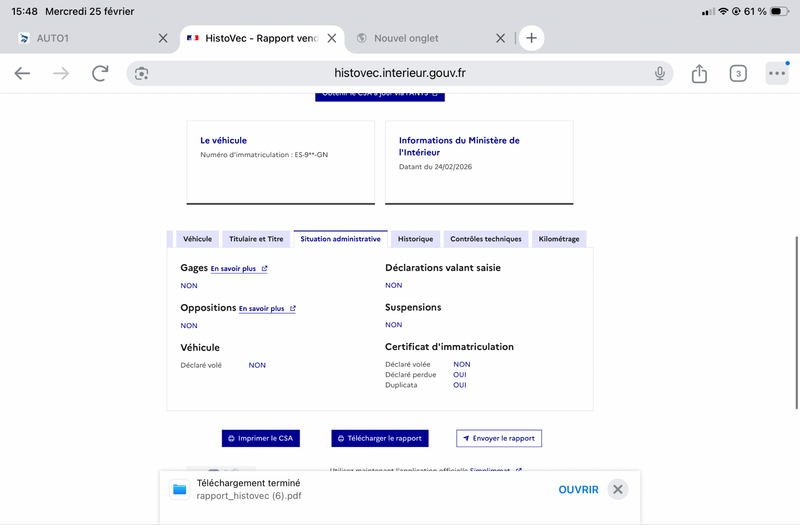This screenshot has height=525, width=800.
Task: Reload the page with the refresh icon
Action: pyautogui.click(x=100, y=73)
